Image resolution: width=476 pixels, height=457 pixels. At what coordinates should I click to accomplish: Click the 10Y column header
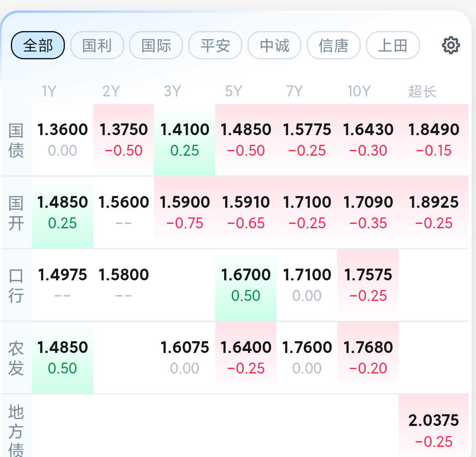[x=359, y=91]
